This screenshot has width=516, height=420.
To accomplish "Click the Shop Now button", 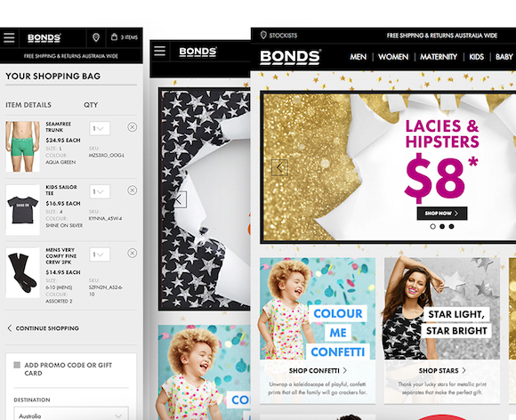I will [442, 214].
